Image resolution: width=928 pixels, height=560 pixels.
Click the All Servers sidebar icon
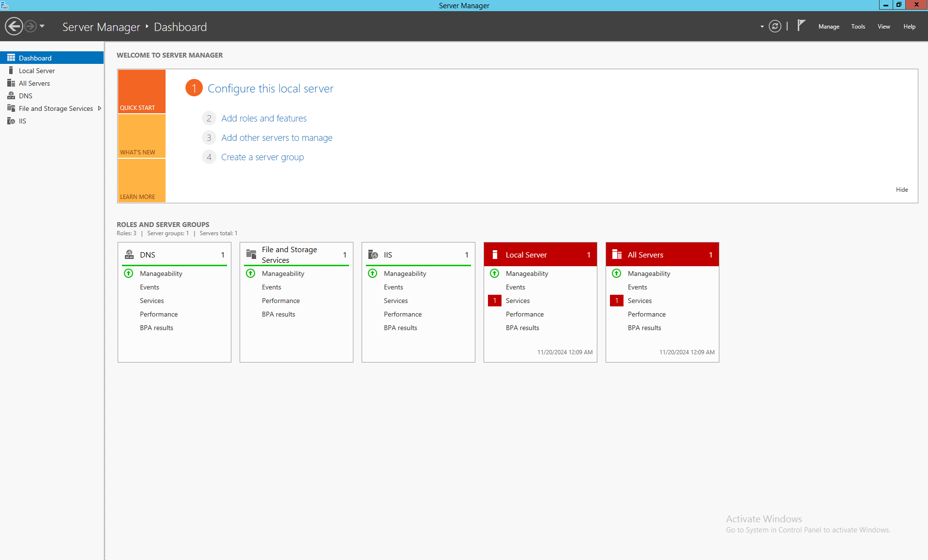(x=11, y=83)
